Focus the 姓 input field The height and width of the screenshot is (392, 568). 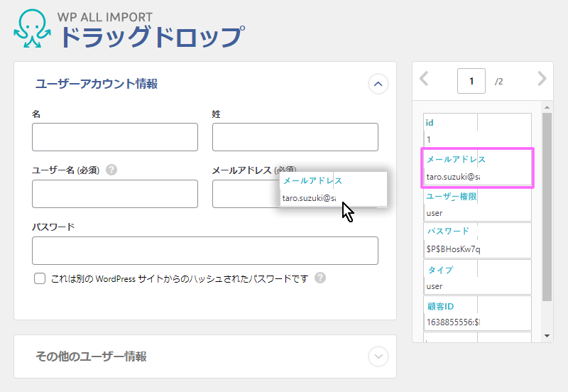pyautogui.click(x=295, y=137)
